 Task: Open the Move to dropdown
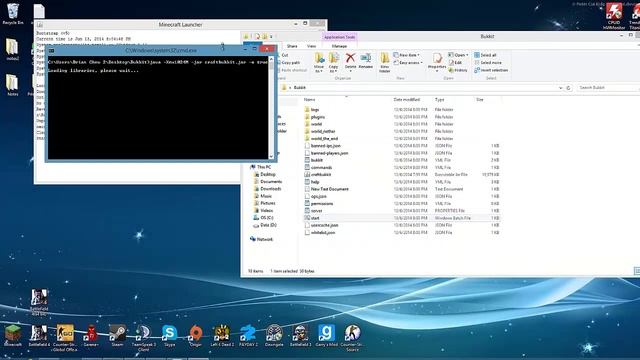[319, 62]
